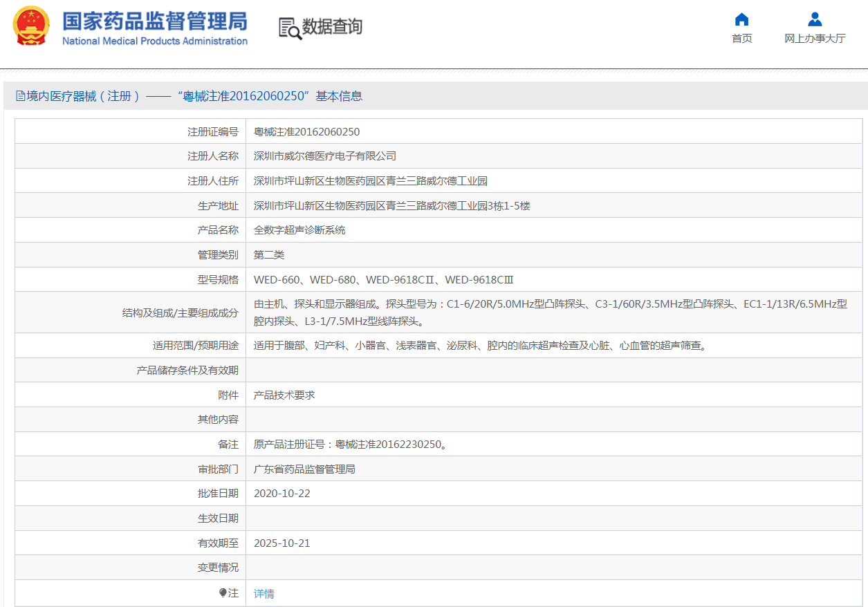Click the 数据查询 heading text

click(x=332, y=27)
